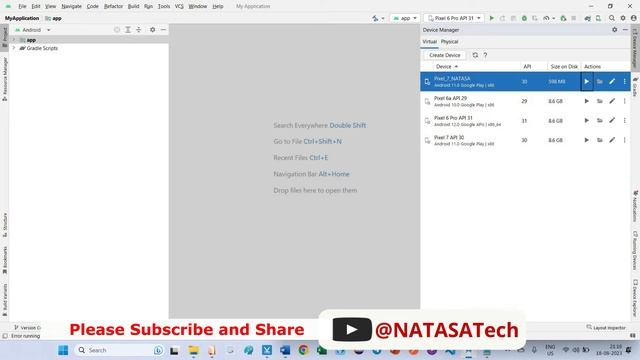Open Sync Project with Gradle Files icon
This screenshot has height=360, width=640.
587,18
